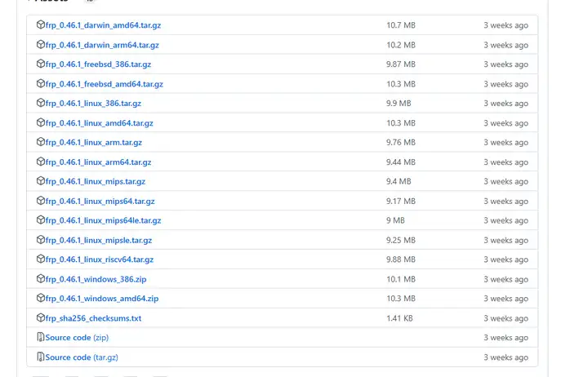This screenshot has height=377, width=588.
Task: Click package icon beside frp_0.46.1_darwin_amd64.tar.gz
Action: pos(41,24)
